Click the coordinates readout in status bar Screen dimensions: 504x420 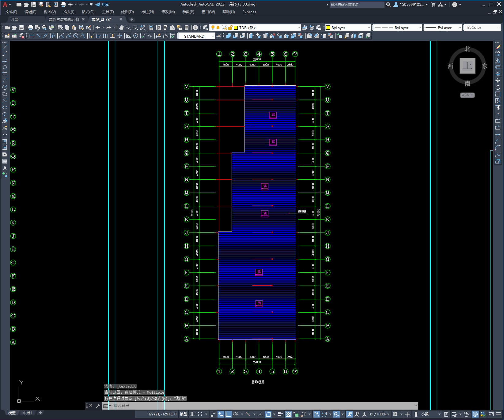pos(162,414)
